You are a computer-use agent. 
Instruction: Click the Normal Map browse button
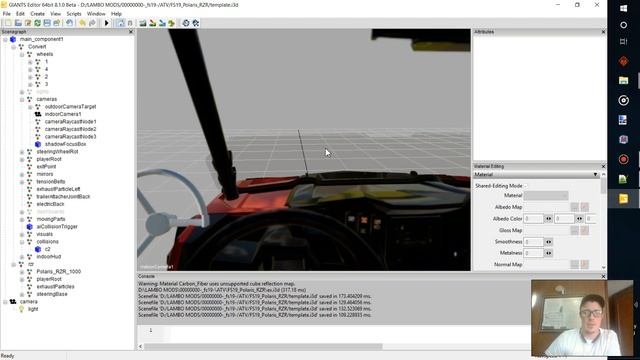pyautogui.click(x=574, y=264)
